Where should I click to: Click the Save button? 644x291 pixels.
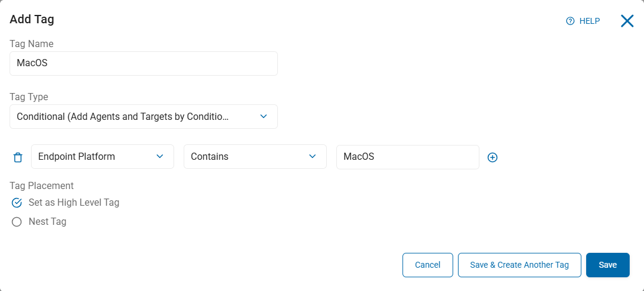[608, 265]
